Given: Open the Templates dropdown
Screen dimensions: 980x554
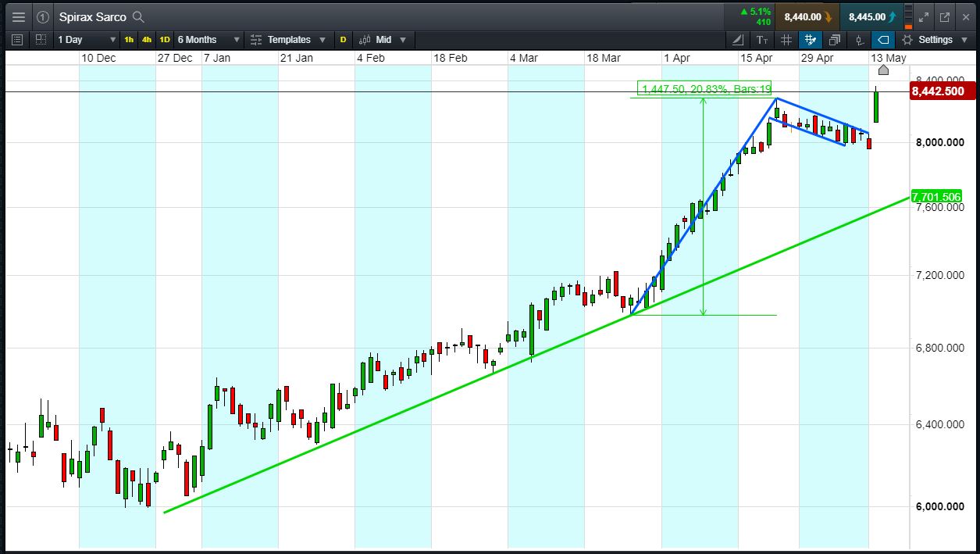Looking at the screenshot, I should click(x=287, y=40).
